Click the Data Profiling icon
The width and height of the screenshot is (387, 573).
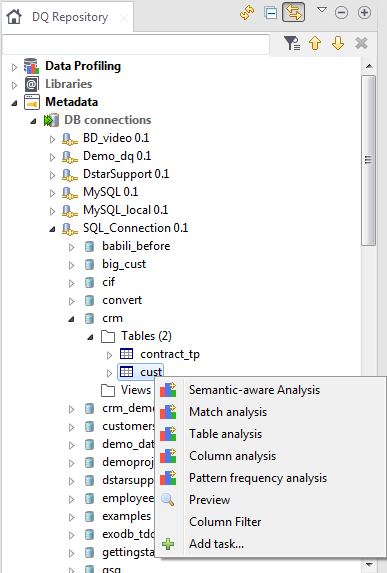tap(31, 66)
